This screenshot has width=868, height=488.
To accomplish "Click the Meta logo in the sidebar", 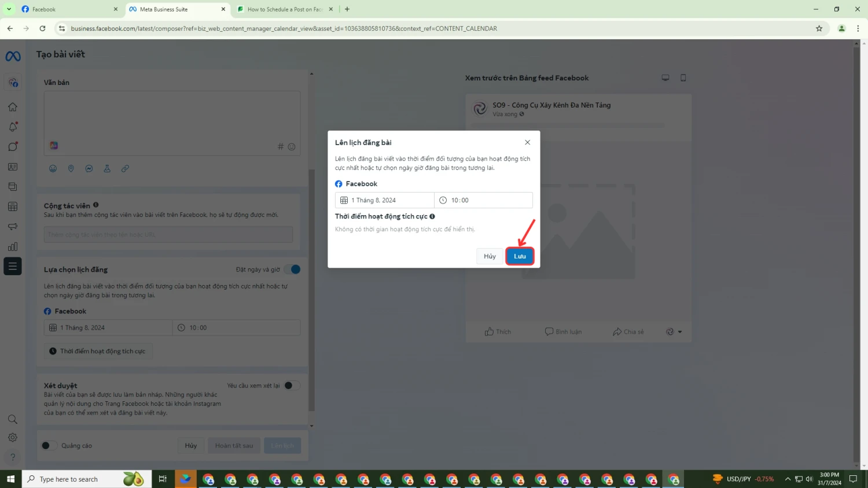I will [x=13, y=56].
